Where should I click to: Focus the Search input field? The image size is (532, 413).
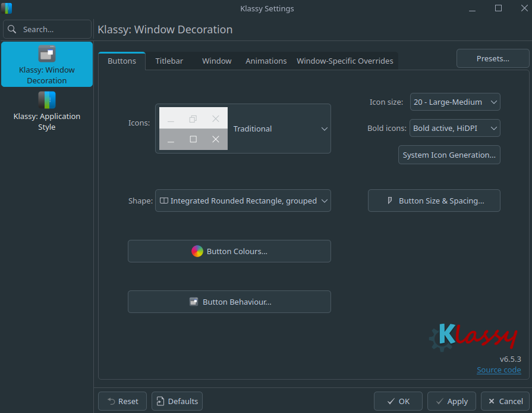[x=47, y=29]
